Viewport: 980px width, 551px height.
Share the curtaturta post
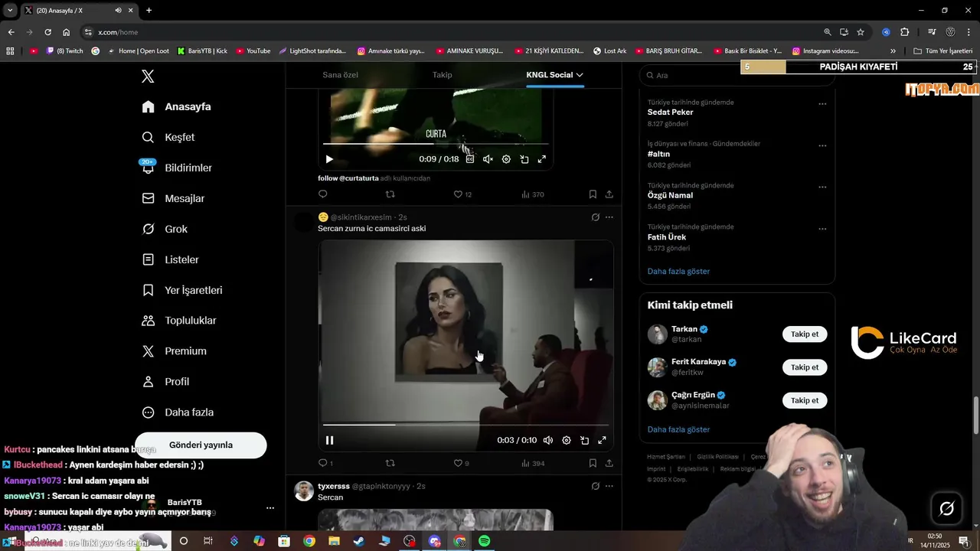coord(609,194)
